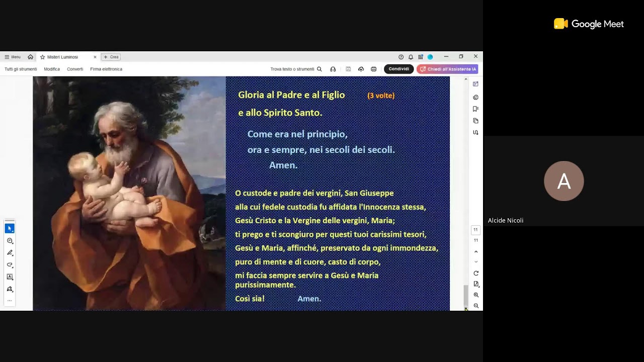
Task: Open the Modifica menu
Action: pos(52,69)
